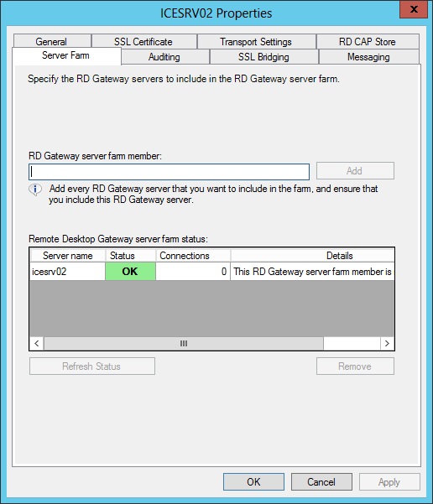Image resolution: width=433 pixels, height=504 pixels.
Task: Click the Add button
Action: pyautogui.click(x=355, y=171)
